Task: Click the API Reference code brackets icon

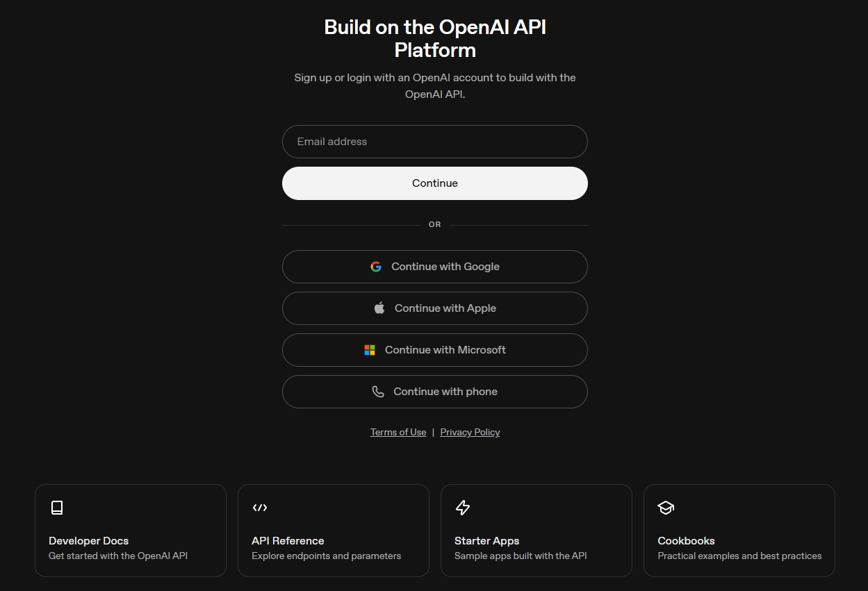Action: (x=260, y=508)
